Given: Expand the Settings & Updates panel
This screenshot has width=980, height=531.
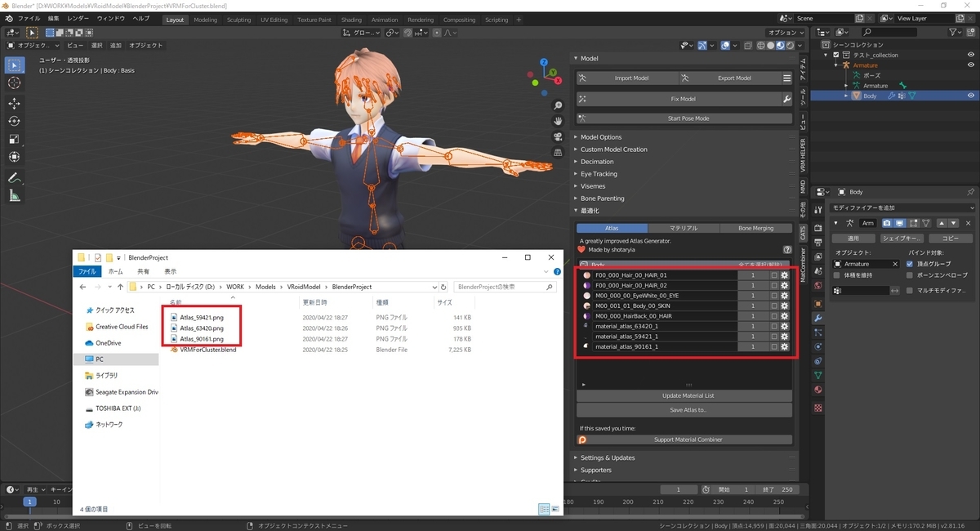Looking at the screenshot, I should click(x=607, y=457).
